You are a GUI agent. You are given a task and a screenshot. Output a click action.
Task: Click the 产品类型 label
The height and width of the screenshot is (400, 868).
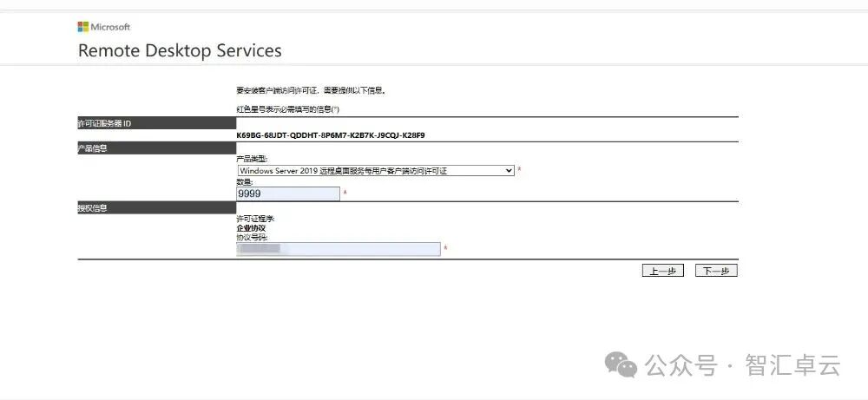[x=252, y=159]
